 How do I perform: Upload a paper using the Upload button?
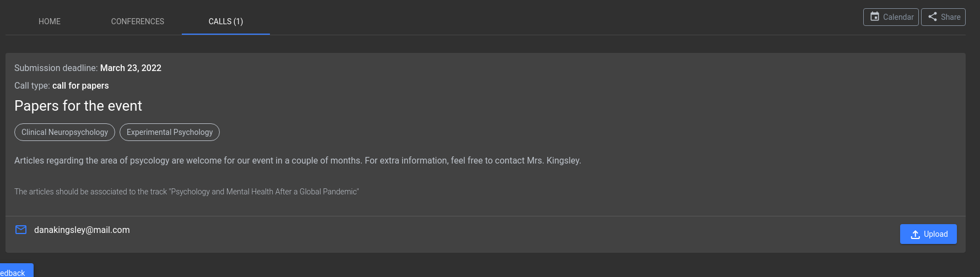(x=928, y=234)
